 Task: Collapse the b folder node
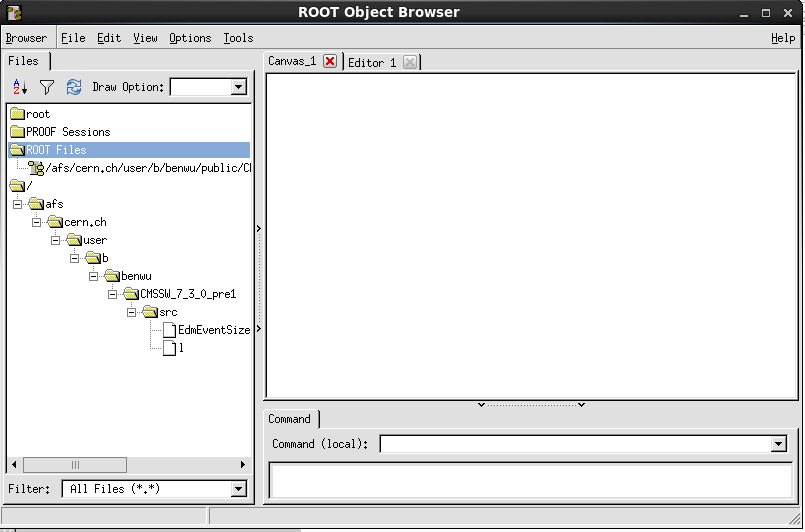coord(74,258)
